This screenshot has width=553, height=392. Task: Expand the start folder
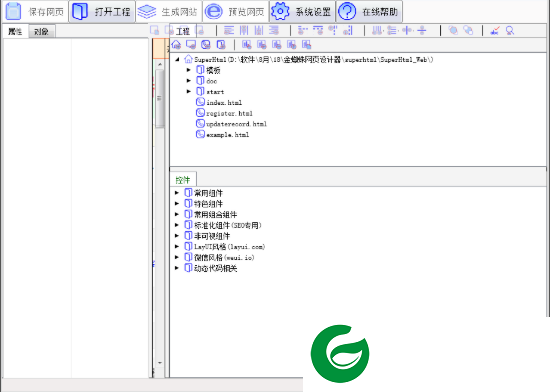(x=189, y=91)
